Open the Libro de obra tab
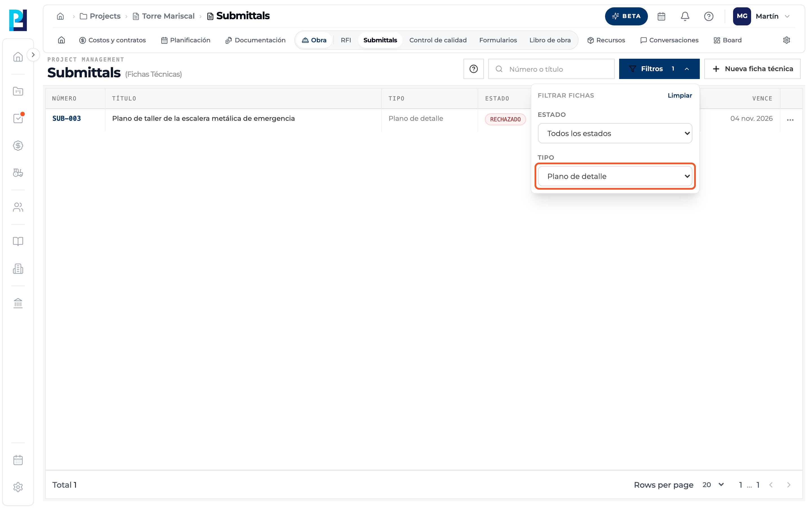This screenshot has height=508, width=812. click(x=550, y=40)
